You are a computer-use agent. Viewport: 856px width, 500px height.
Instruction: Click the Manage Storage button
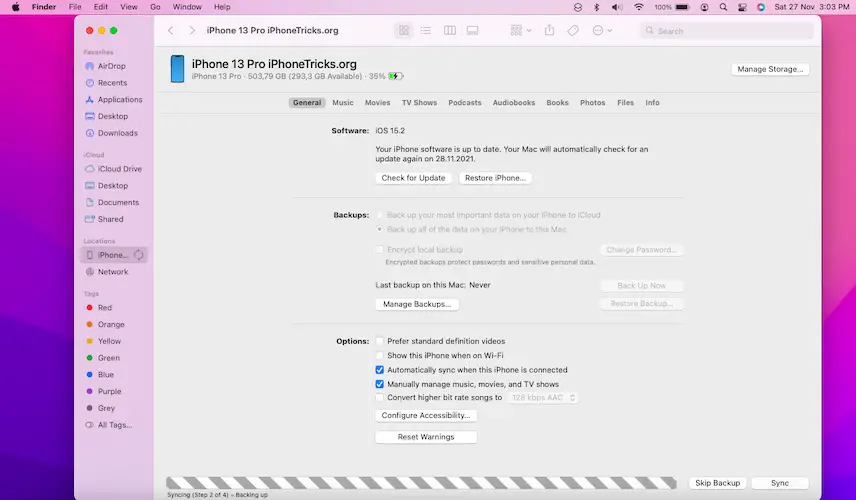[770, 69]
